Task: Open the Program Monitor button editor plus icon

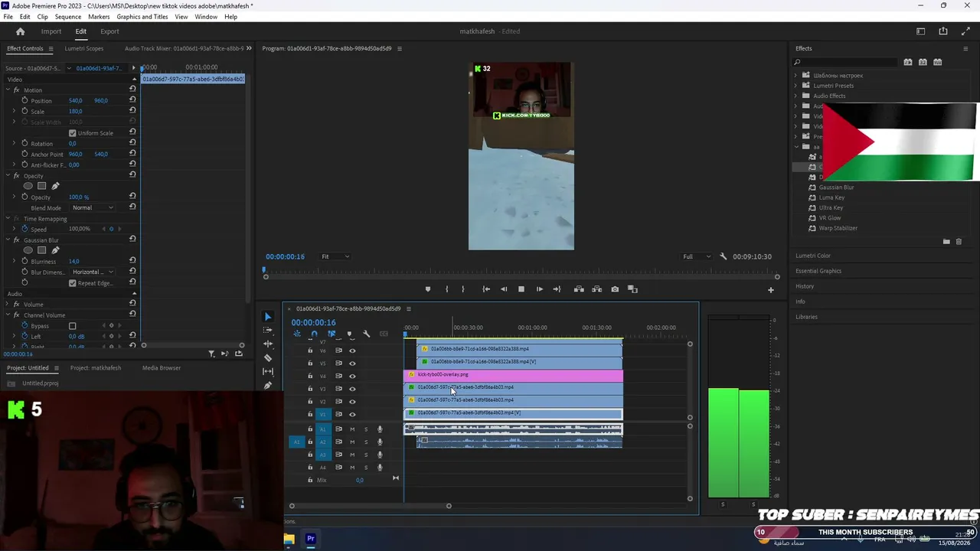Action: click(x=771, y=290)
